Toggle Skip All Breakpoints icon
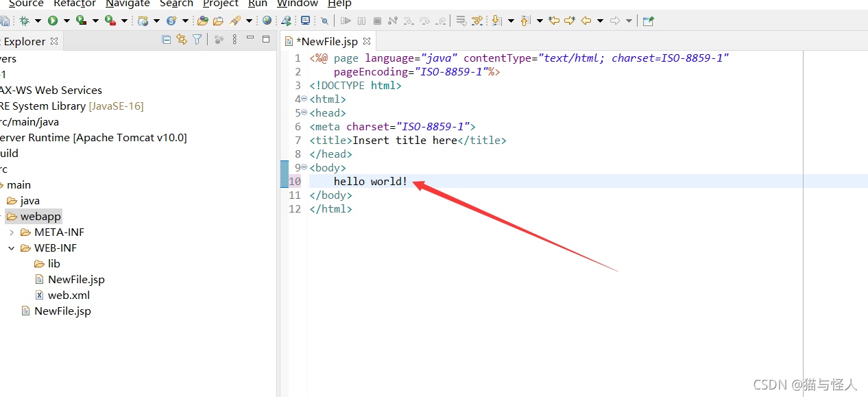Viewport: 868px width, 397px height. (324, 21)
